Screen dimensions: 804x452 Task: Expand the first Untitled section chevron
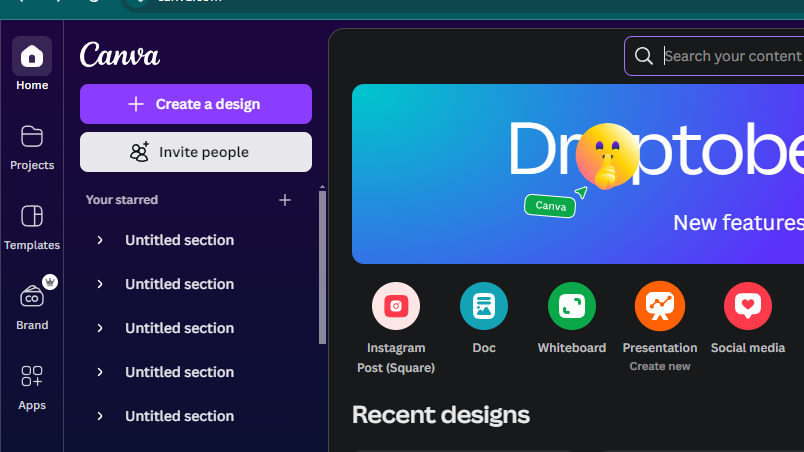tap(100, 240)
